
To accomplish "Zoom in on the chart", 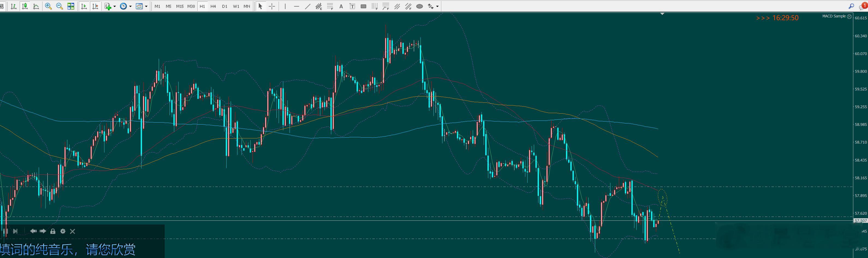I will (x=48, y=6).
